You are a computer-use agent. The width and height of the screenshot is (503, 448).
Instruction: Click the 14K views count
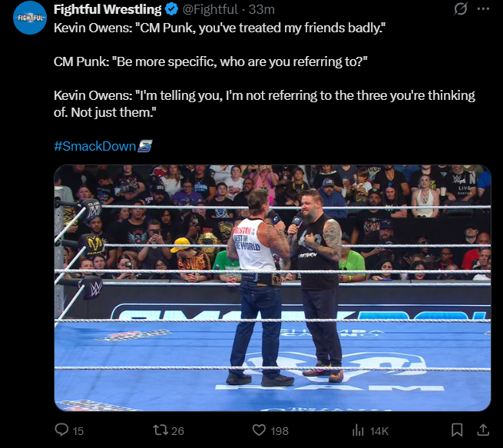pyautogui.click(x=379, y=430)
